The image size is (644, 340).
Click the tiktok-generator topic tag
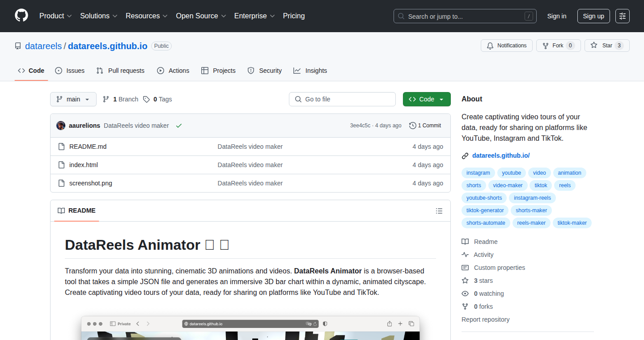(x=485, y=210)
